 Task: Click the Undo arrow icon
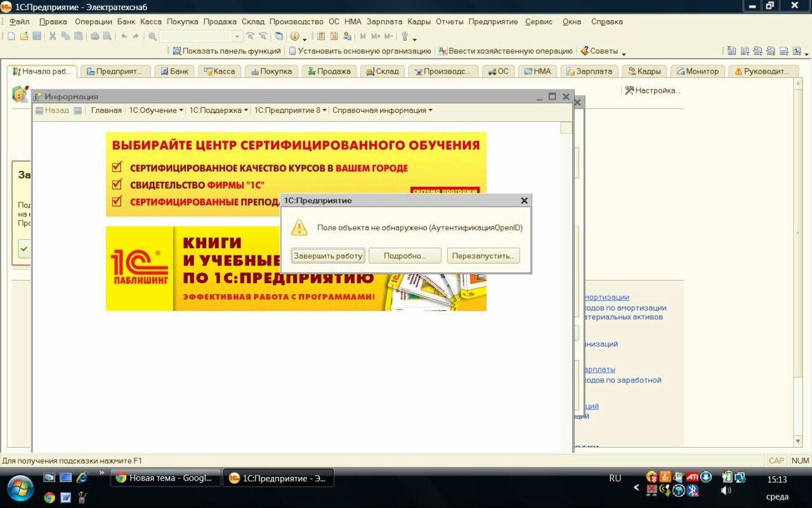point(124,36)
